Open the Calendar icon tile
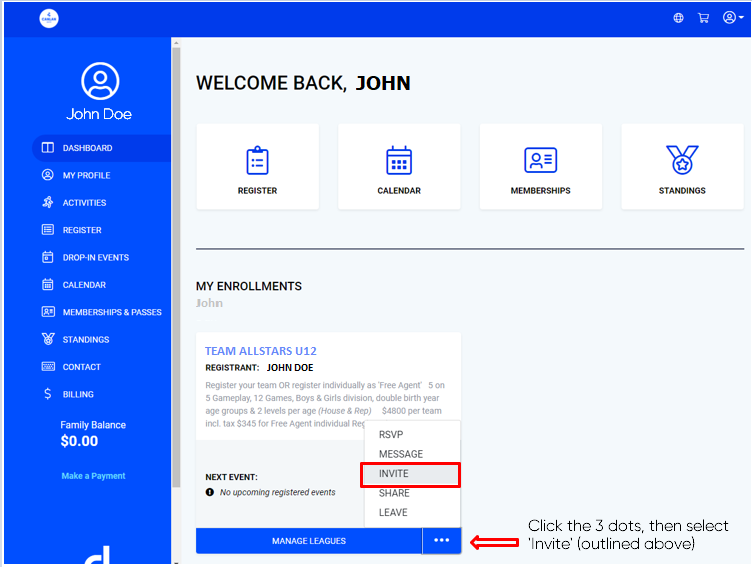 coord(399,166)
